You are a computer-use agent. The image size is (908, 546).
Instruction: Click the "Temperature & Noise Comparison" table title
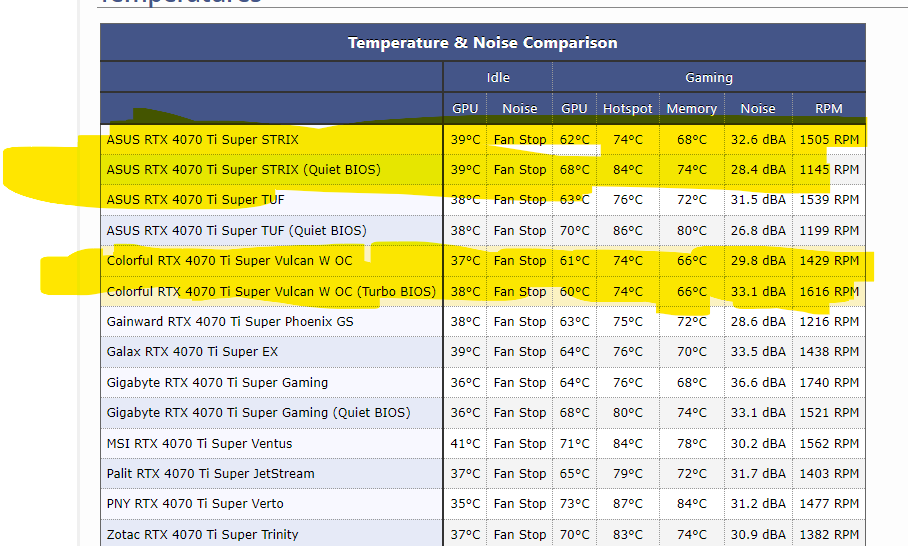pyautogui.click(x=482, y=43)
